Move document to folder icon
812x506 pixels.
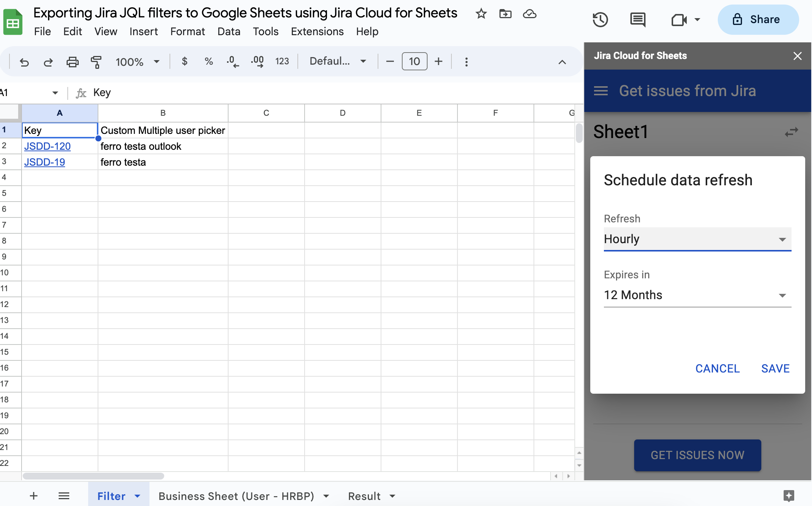(x=505, y=14)
